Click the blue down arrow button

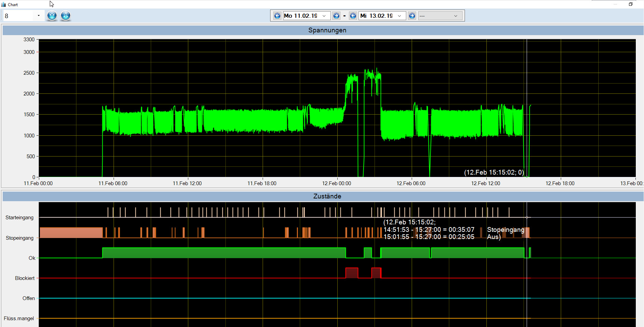65,16
